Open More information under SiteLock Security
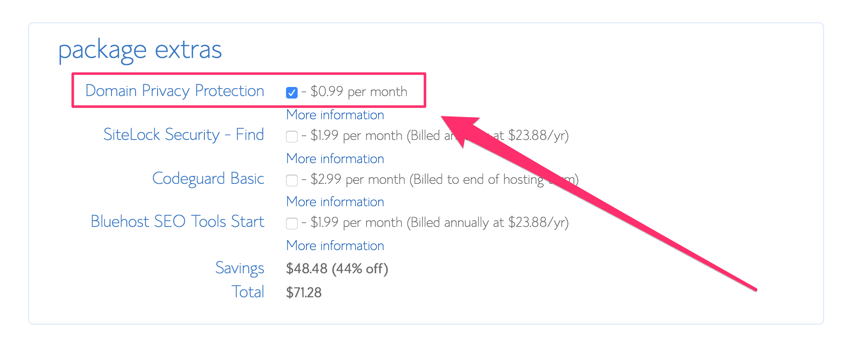The width and height of the screenshot is (868, 342). 335,159
